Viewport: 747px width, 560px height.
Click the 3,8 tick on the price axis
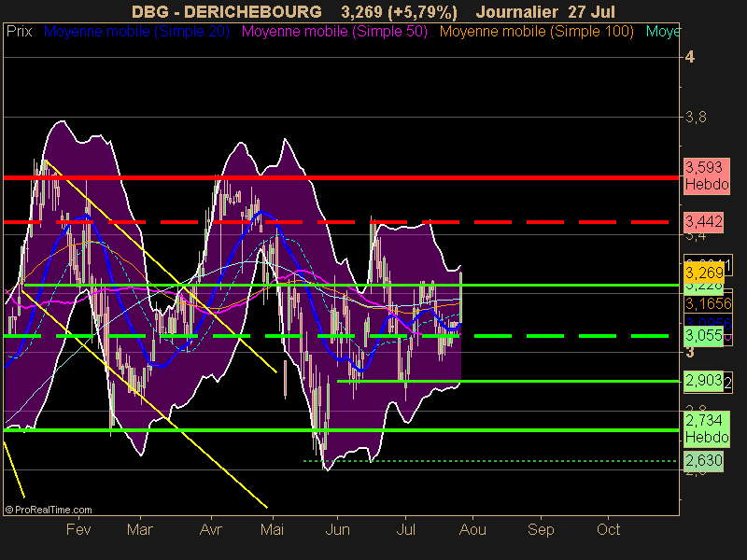click(x=696, y=118)
